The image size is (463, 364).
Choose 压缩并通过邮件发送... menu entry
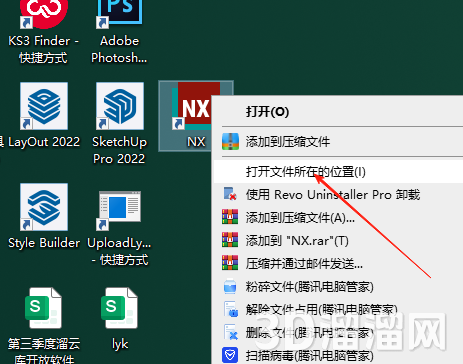tap(337, 263)
